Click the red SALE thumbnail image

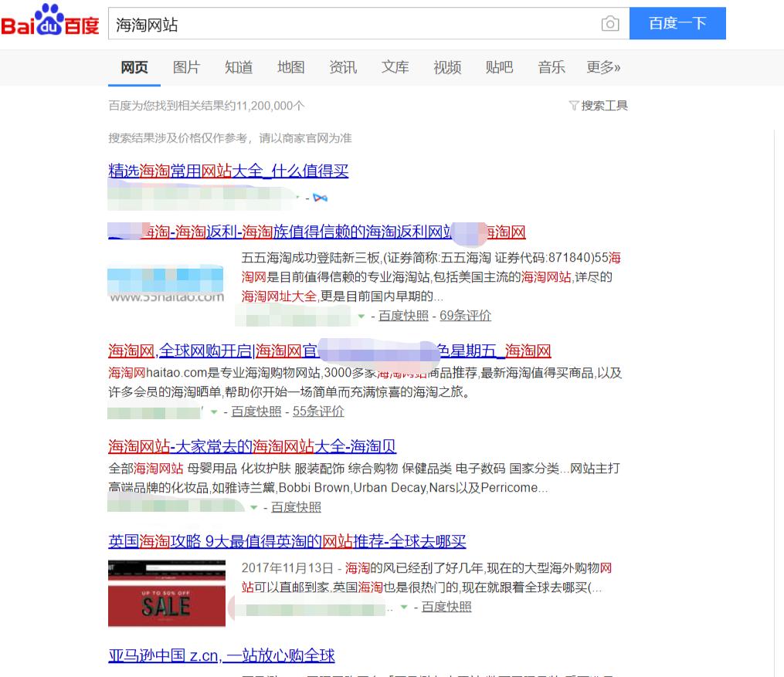[167, 594]
